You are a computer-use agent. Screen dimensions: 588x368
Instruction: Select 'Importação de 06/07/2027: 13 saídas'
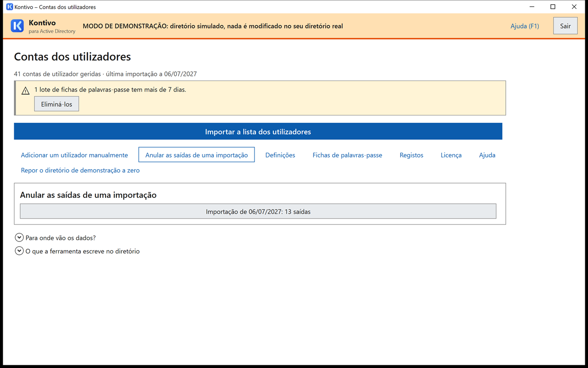click(258, 212)
